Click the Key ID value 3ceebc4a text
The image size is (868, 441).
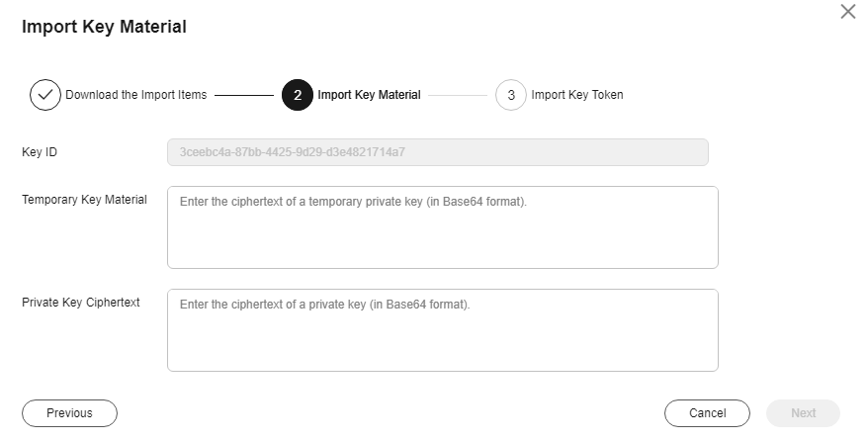coord(293,152)
